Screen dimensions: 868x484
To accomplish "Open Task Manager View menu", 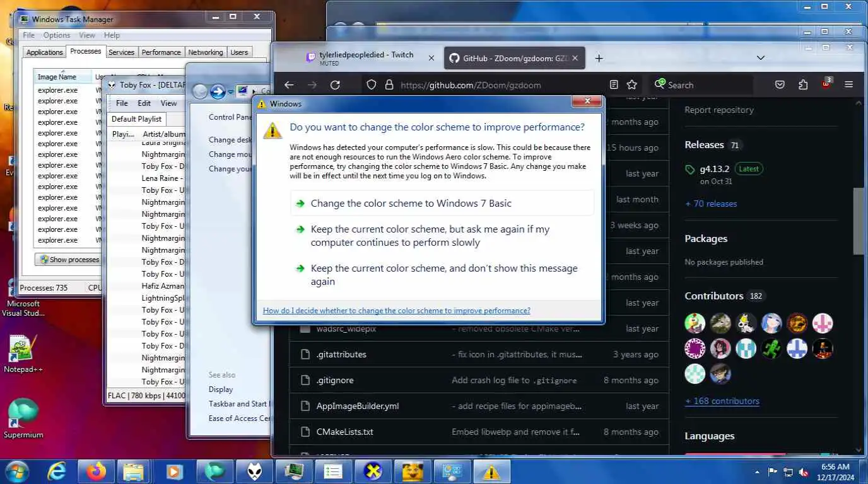I will tap(87, 35).
